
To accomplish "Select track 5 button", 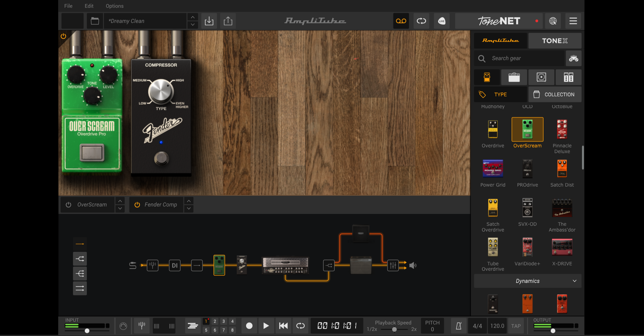I will pos(206,330).
